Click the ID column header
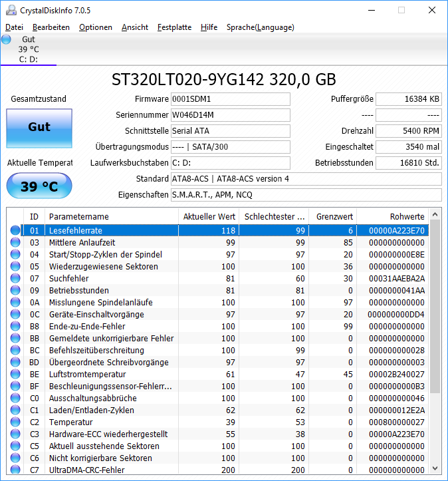 34,217
